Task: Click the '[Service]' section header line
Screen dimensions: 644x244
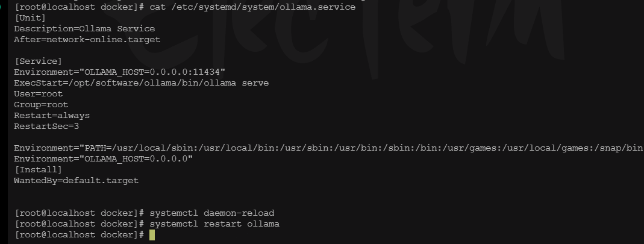Action: point(38,61)
